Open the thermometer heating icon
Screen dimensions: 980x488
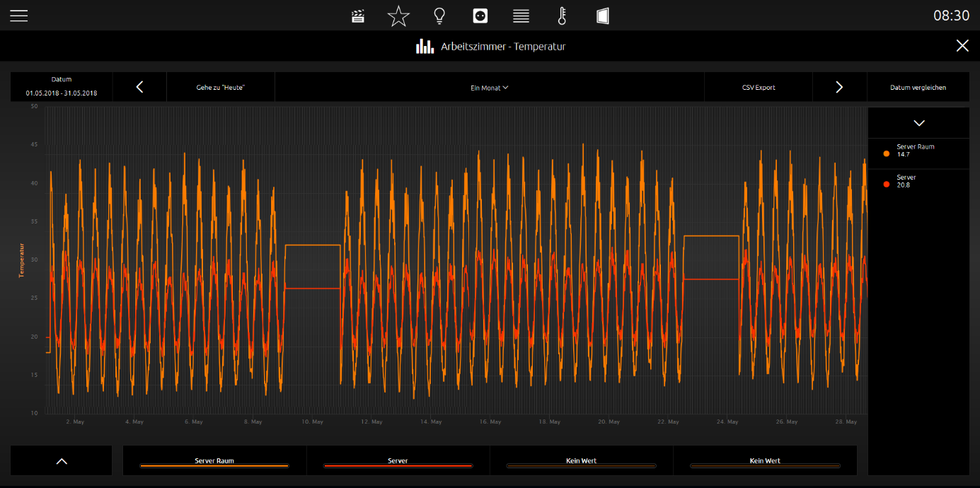(563, 16)
